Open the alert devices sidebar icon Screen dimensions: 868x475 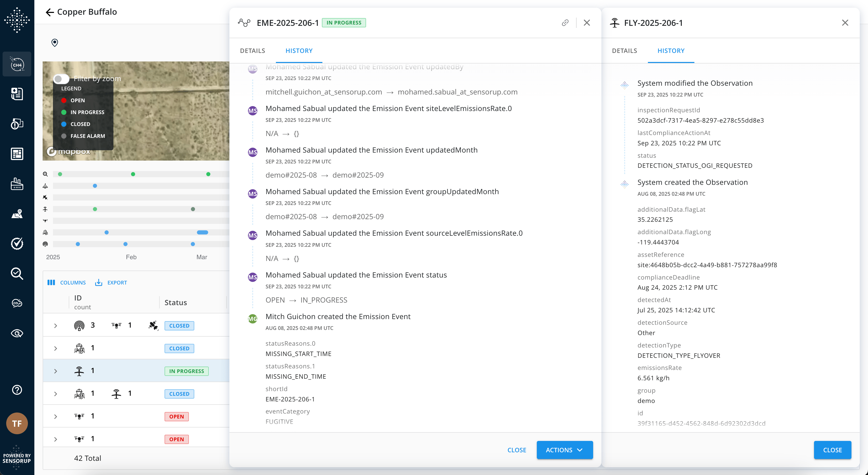pos(17,124)
